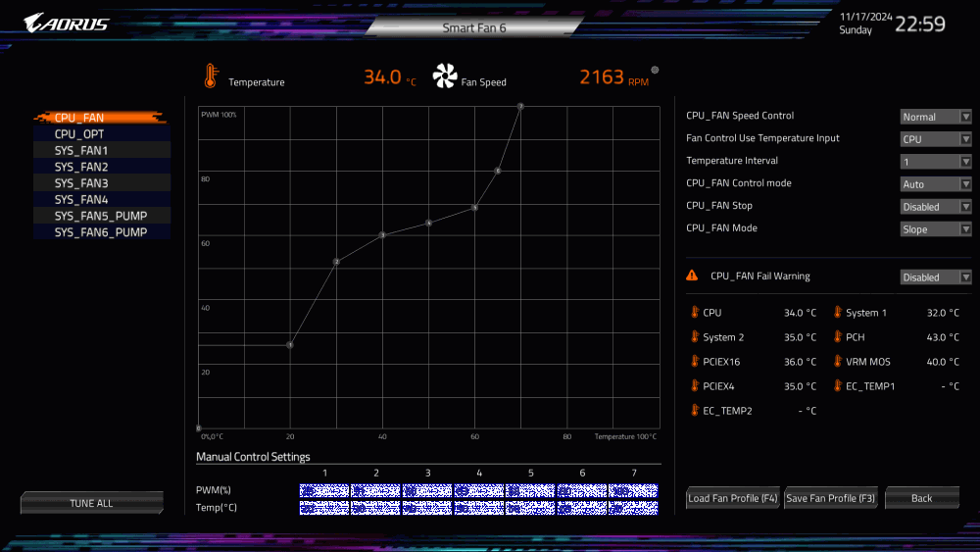Click the PWM(%) field for point 7
This screenshot has height=552, width=980.
[x=633, y=491]
